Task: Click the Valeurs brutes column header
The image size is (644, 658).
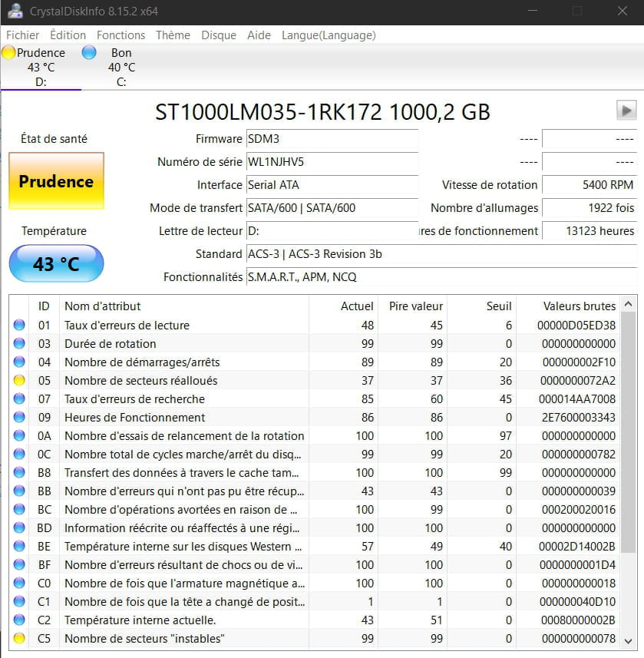Action: pyautogui.click(x=568, y=306)
